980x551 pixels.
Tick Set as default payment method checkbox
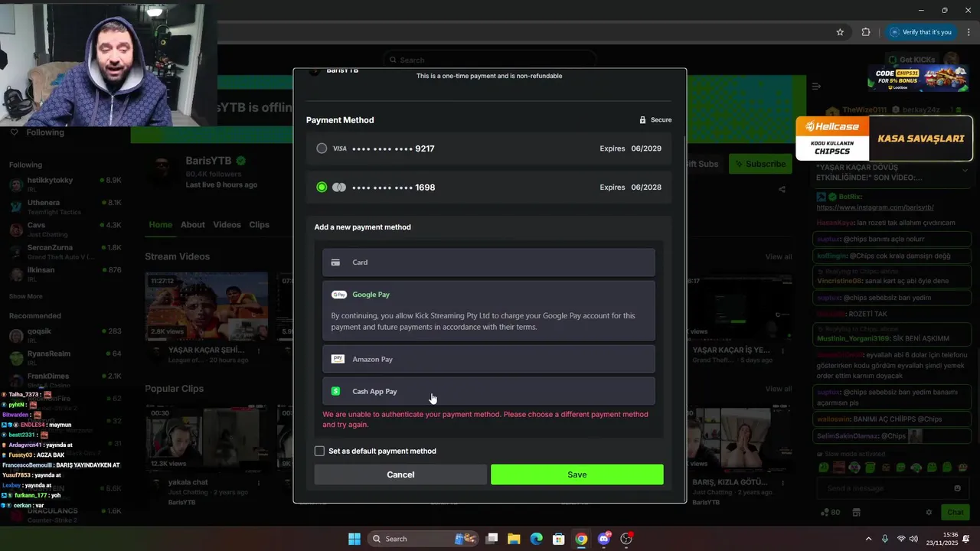[x=319, y=451]
